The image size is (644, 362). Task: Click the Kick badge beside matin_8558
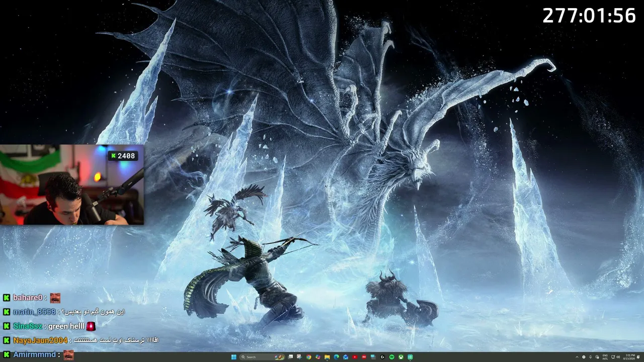tap(7, 312)
